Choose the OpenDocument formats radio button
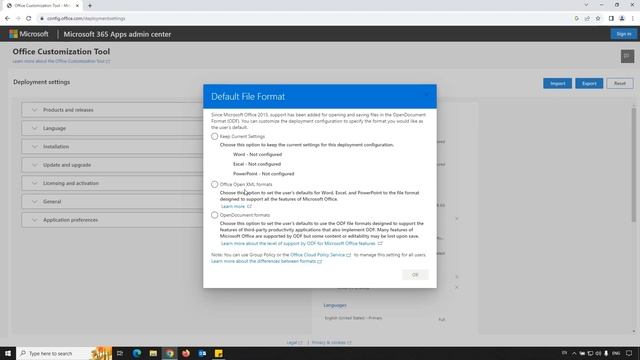640x360 pixels. 214,215
